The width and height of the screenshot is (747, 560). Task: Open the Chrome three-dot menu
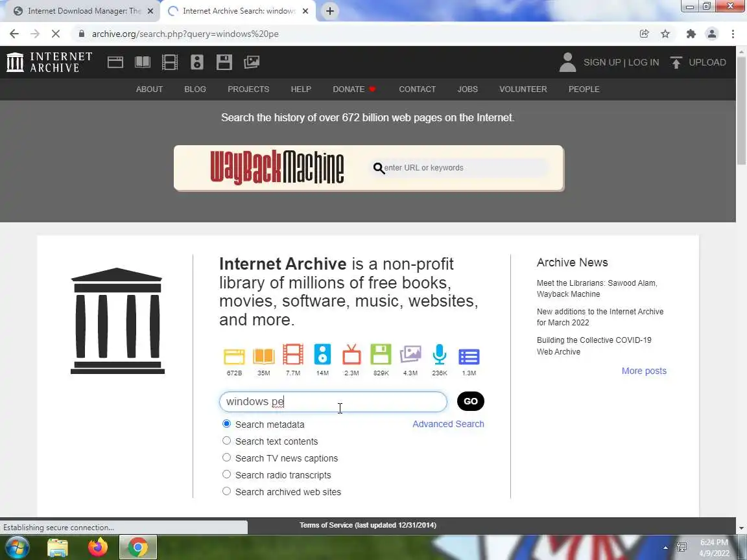tap(733, 34)
